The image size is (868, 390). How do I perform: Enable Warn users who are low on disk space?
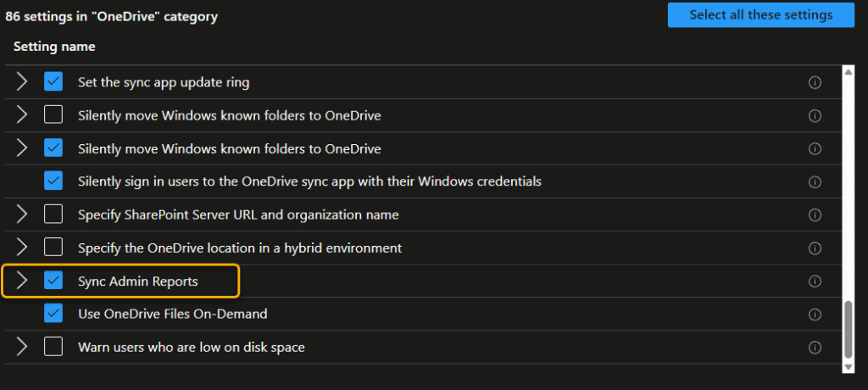point(53,348)
